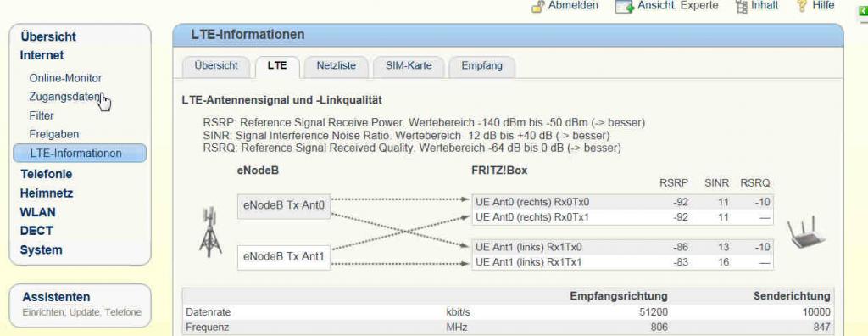Open DECT in the sidebar
The width and height of the screenshot is (868, 336).
pyautogui.click(x=36, y=231)
